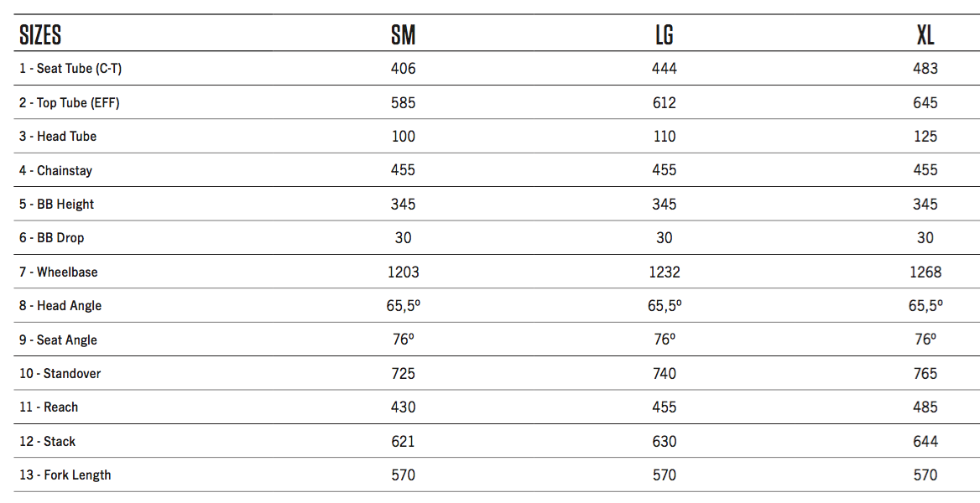Click the Chainstay row label
The height and width of the screenshot is (503, 980).
(x=56, y=171)
